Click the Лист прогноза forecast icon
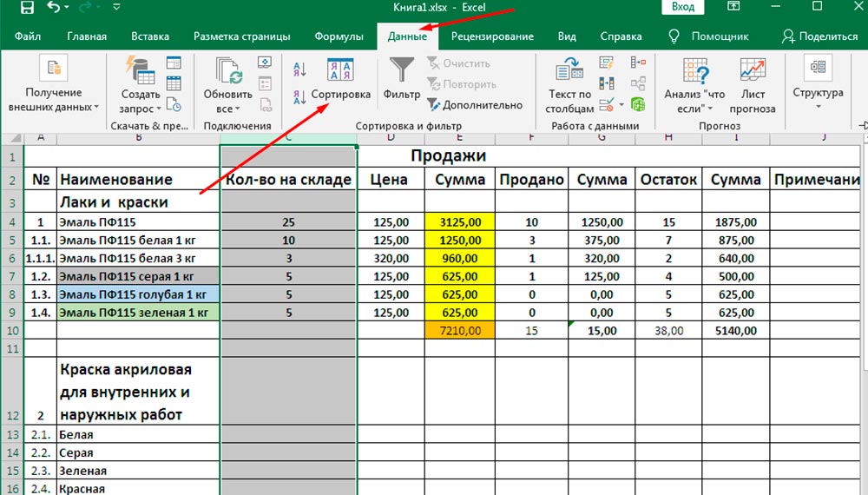Screen dimensions: 868x495 (753, 70)
